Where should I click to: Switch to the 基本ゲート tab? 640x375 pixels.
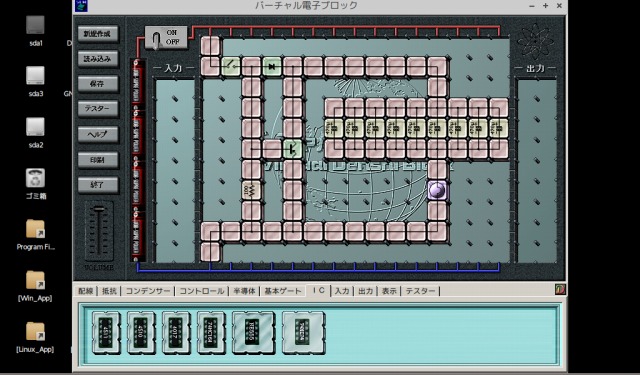[283, 291]
